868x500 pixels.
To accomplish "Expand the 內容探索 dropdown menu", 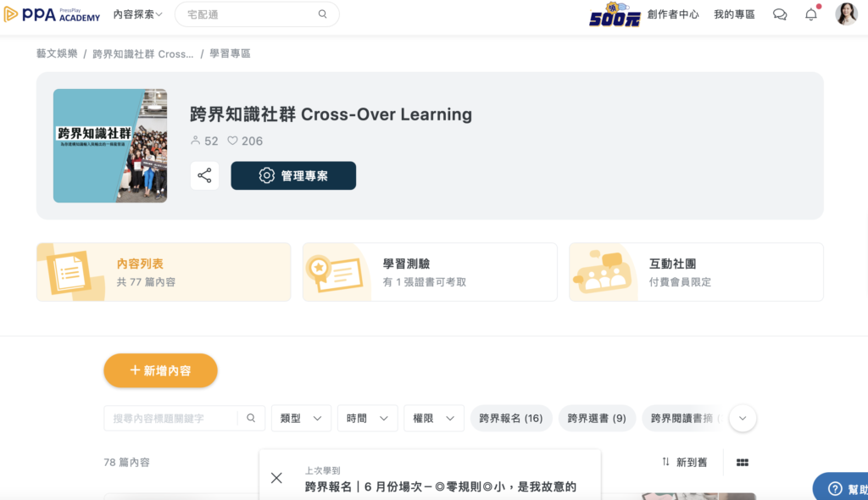I will (137, 14).
